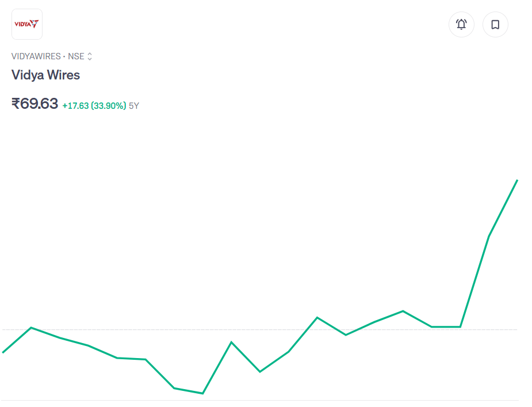532x407 pixels.
Task: Click the leftmost starting point of the chart line
Action: pyautogui.click(x=3, y=352)
